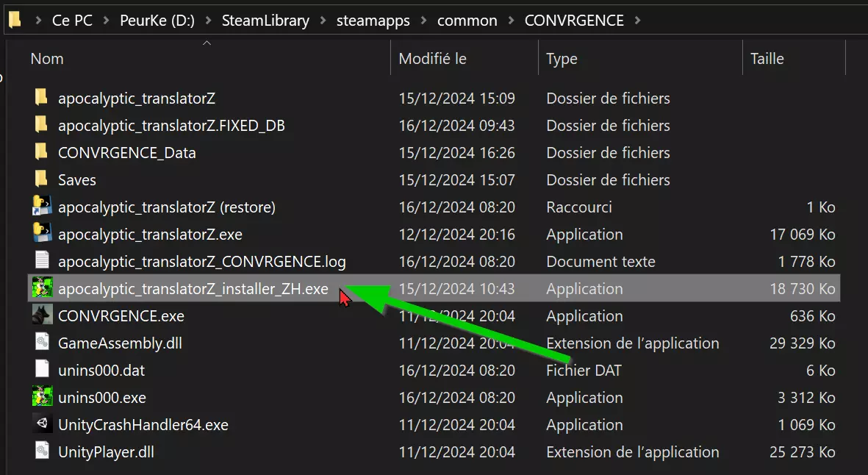Click the unins000.exe uninstaller icon
The width and height of the screenshot is (868, 475).
point(41,398)
